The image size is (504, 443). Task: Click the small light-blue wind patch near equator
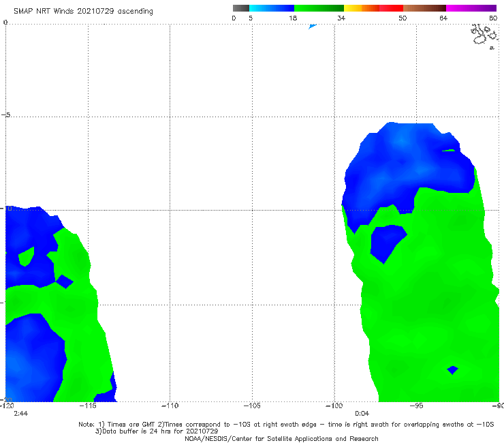pos(312,27)
